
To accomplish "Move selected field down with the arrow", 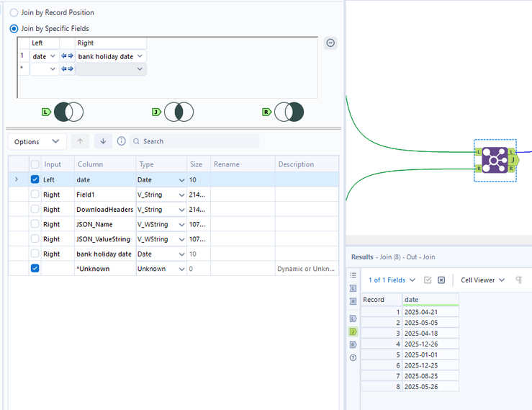I will click(x=103, y=141).
